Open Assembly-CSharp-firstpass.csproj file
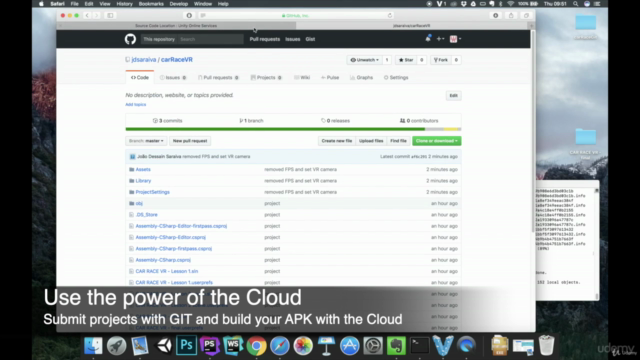The image size is (640, 360). tap(173, 249)
